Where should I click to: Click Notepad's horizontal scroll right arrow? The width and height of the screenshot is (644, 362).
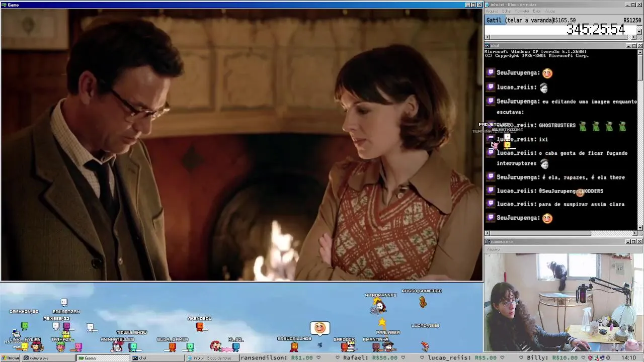634,37
